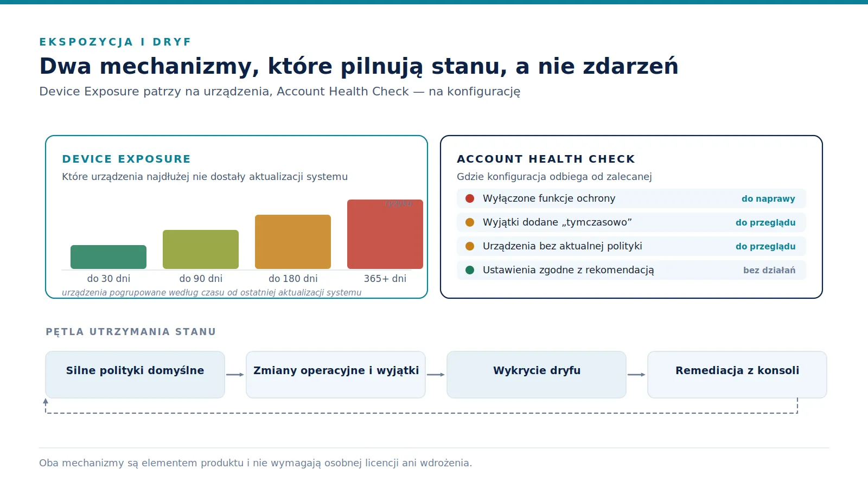Click the red bar above "365+ dni"
This screenshot has height=488, width=868.
(x=385, y=234)
